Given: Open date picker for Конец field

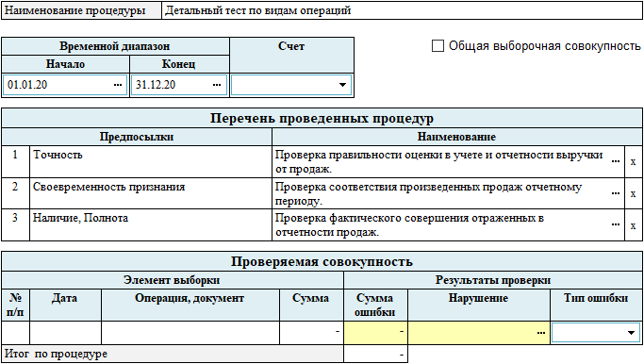Looking at the screenshot, I should 217,85.
